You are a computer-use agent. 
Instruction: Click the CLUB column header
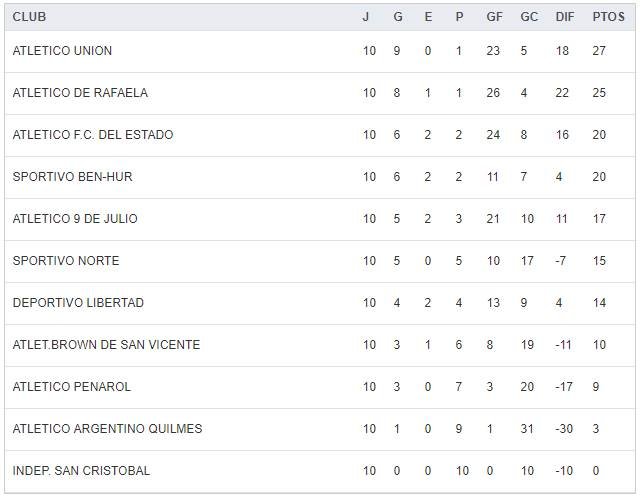[29, 17]
